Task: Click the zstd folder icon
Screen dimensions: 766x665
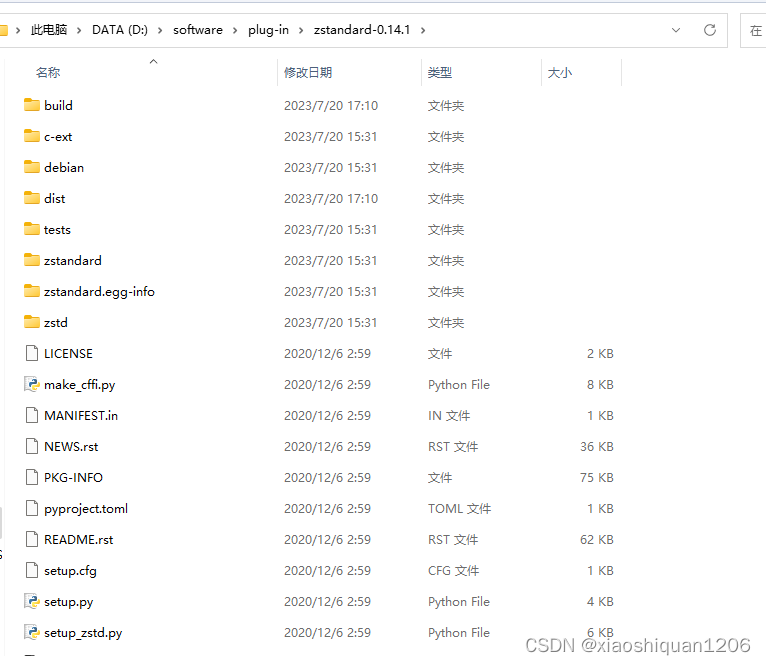Action: pos(32,322)
